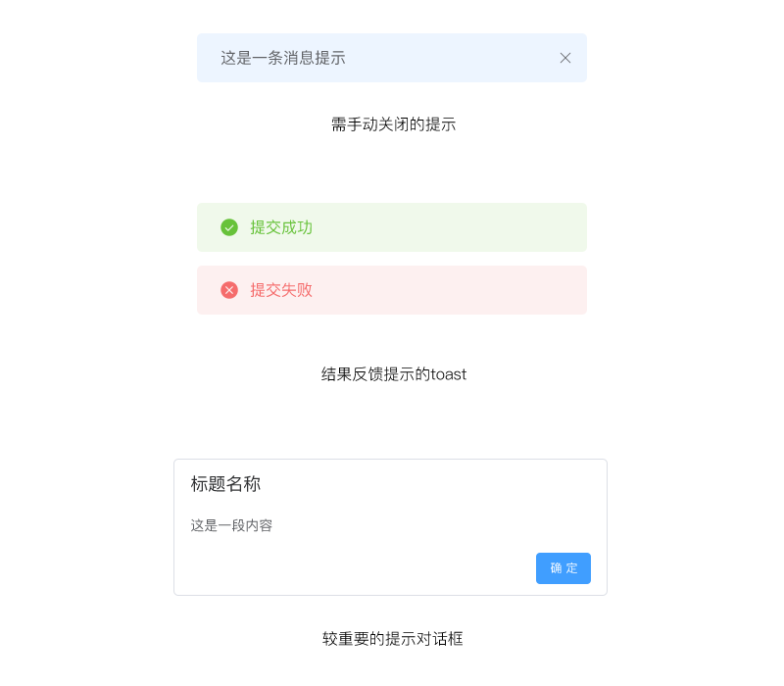This screenshot has height=686, width=784.
Task: Click the dialog title 标题名称
Action: coord(225,484)
